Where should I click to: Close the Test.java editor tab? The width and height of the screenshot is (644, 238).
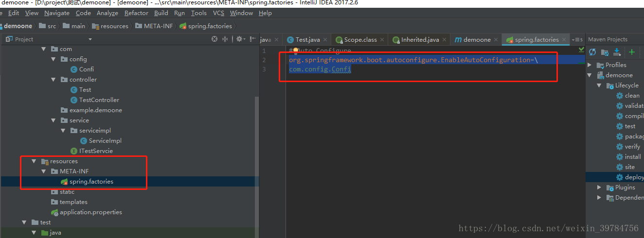[326, 40]
